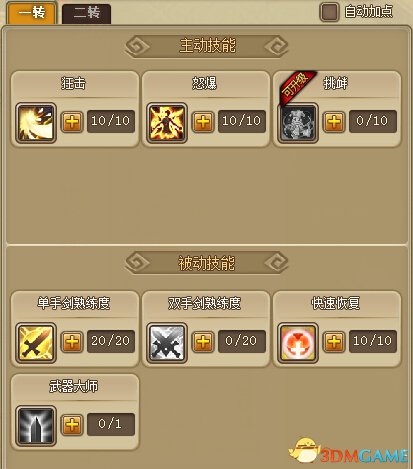Click plus button for 单手剑熟练度
The height and width of the screenshot is (469, 413).
click(72, 342)
